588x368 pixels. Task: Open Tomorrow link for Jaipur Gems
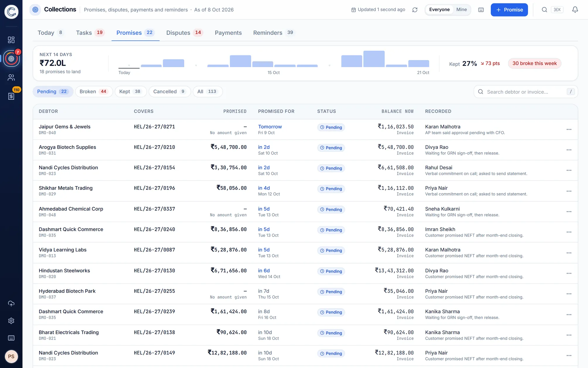[270, 127]
